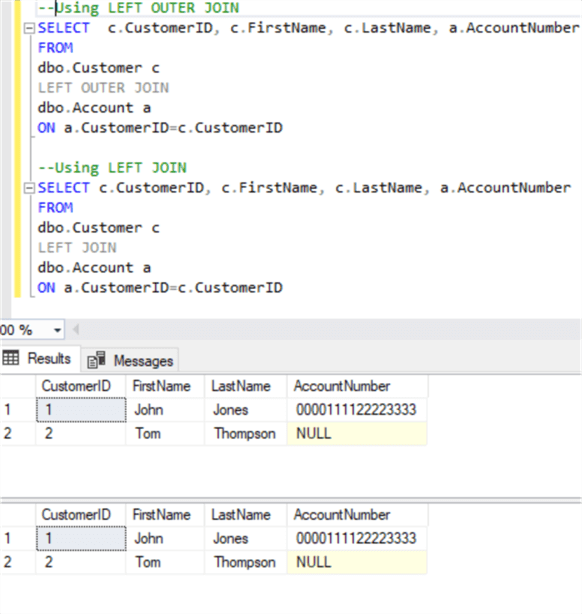Select John cell in first result grid
The width and height of the screenshot is (582, 614).
click(x=165, y=410)
